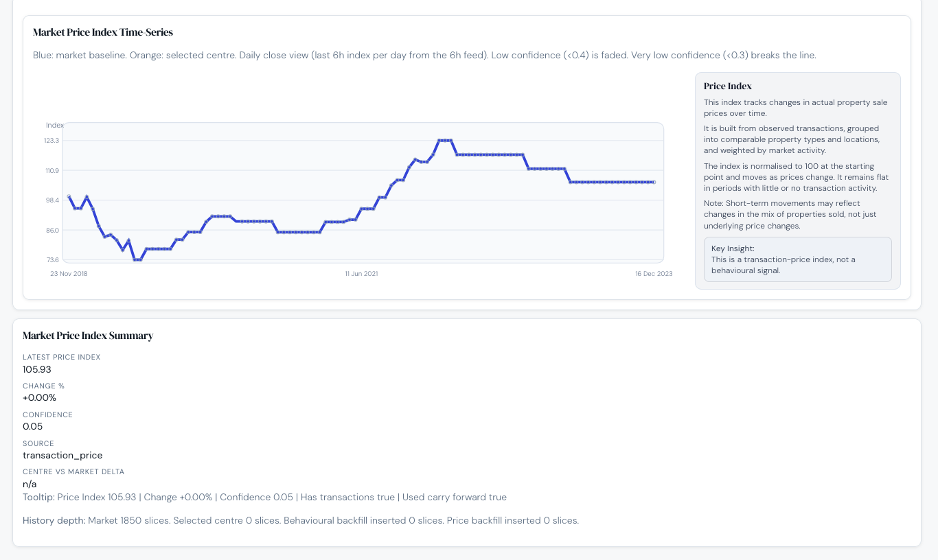
Task: Click the Key Insight box
Action: click(x=797, y=259)
